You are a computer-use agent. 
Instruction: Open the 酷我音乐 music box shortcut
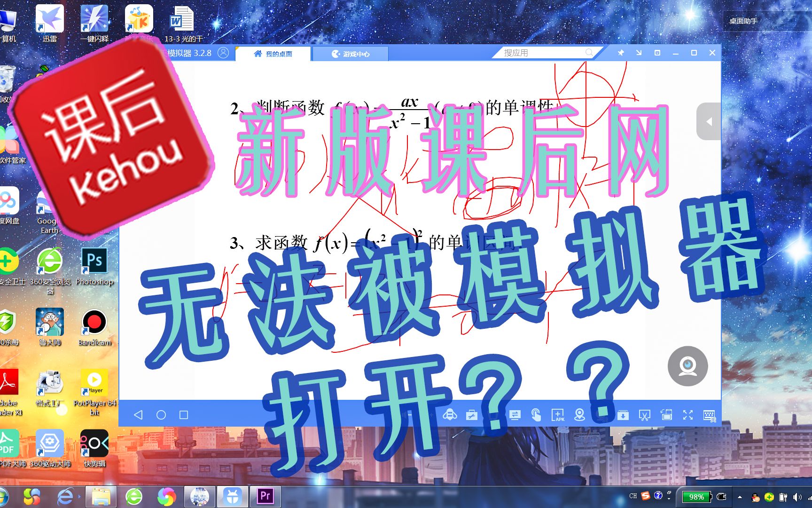click(139, 23)
